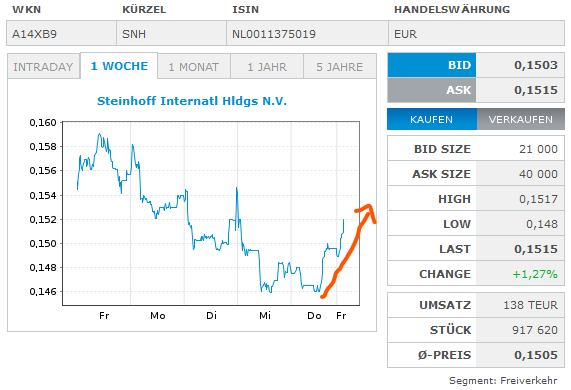This screenshot has width=571, height=390.
Task: Click the WKN value A14XB9
Action: 35,34
